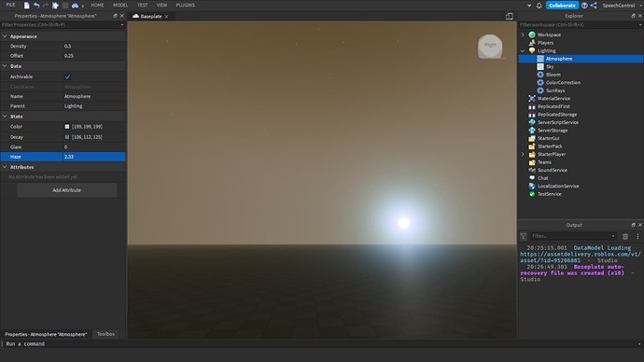The image size is (644, 362).
Task: Expand the StarterPlayer tree node
Action: pyautogui.click(x=523, y=154)
